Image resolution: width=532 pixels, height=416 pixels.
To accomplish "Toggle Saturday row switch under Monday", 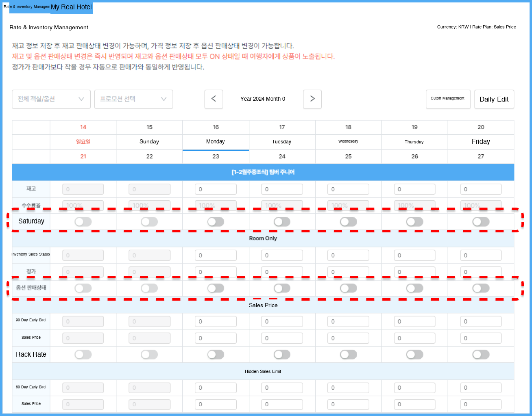I will 216,222.
